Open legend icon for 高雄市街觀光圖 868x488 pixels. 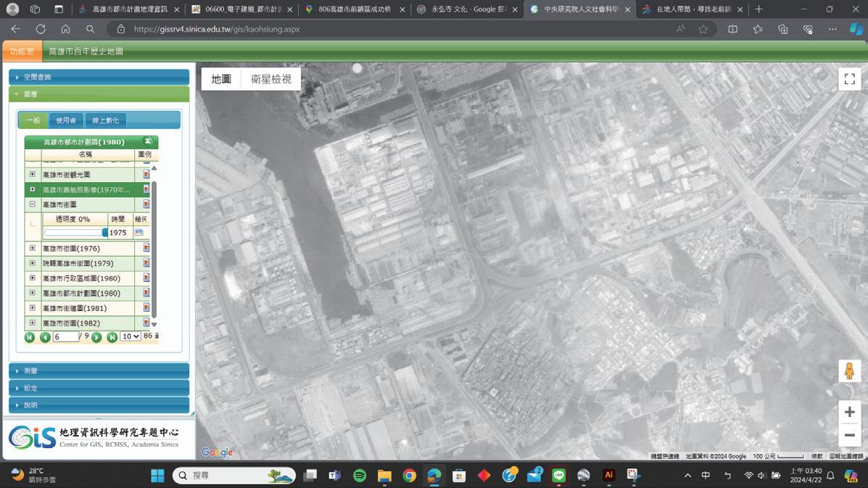point(146,174)
